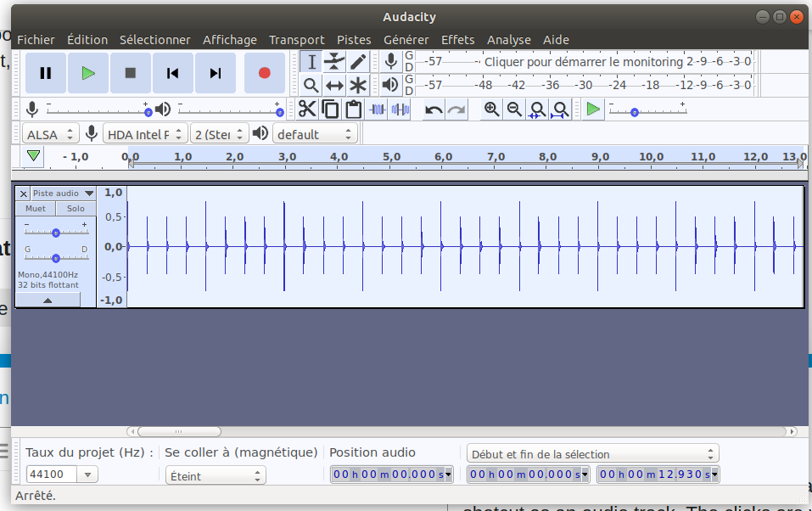The image size is (812, 511).
Task: Open Position audio time format arrow
Action: (448, 474)
